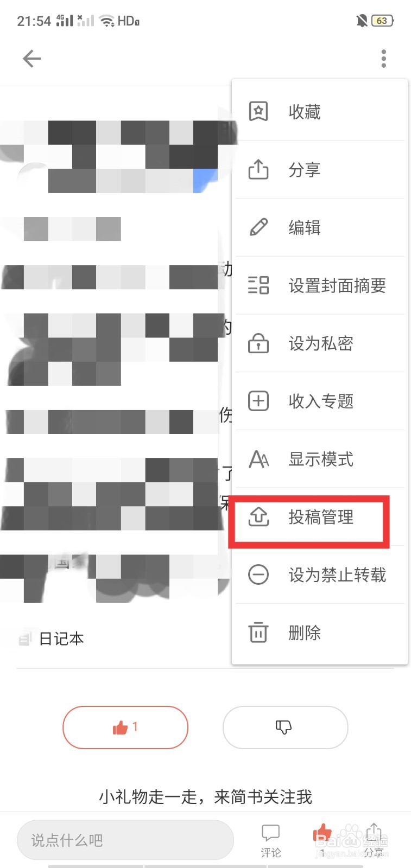Viewport: 411px width, 868px height.
Task: Open the three-dot overflow menu
Action: (x=384, y=59)
